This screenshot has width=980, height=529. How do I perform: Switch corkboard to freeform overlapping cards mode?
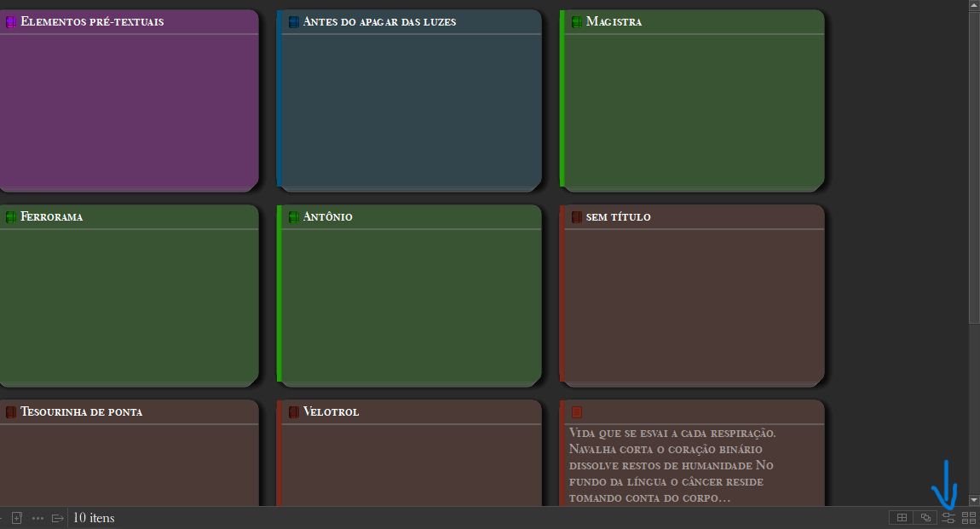[925, 518]
